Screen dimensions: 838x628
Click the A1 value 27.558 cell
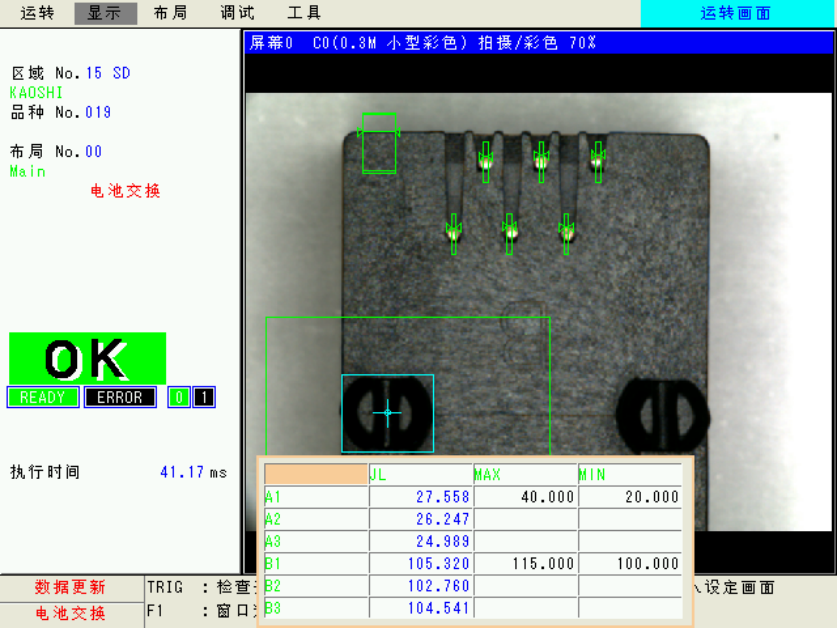420,497
